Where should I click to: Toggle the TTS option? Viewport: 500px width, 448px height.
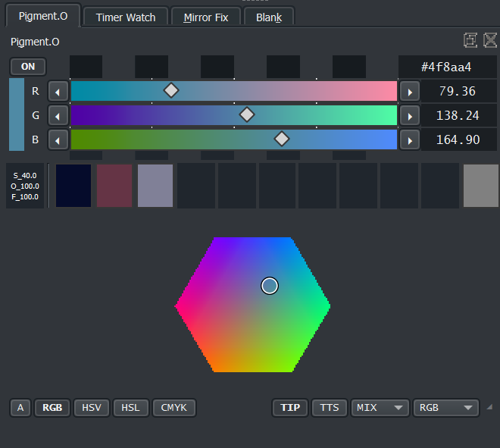tap(330, 408)
